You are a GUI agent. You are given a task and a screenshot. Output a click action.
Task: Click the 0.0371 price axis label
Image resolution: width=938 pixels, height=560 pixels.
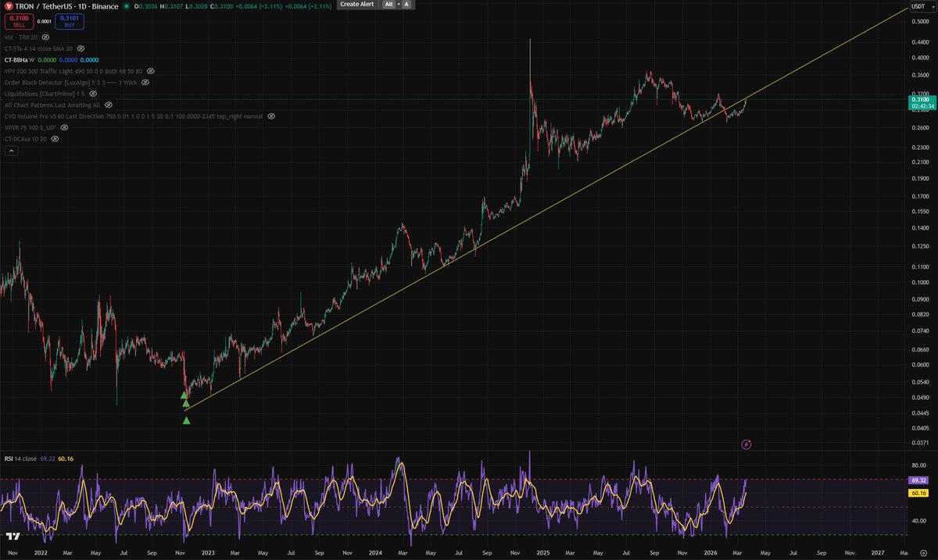click(x=919, y=443)
